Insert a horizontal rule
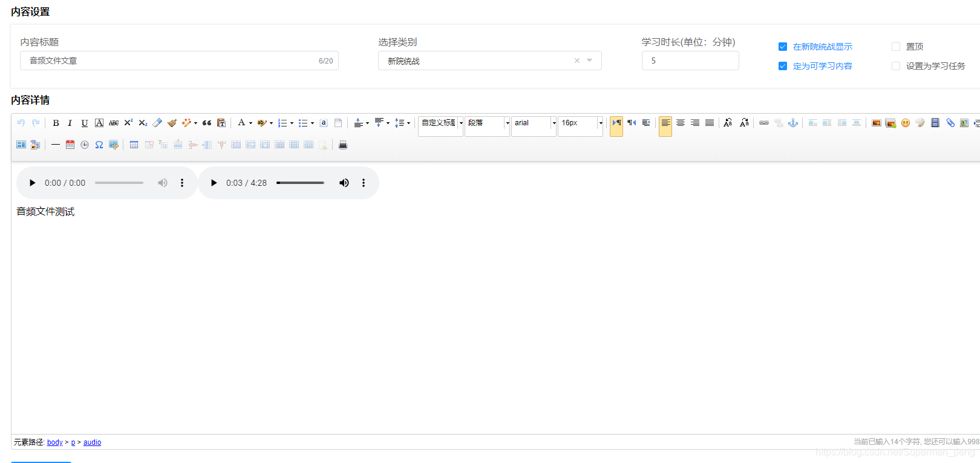 [x=56, y=145]
